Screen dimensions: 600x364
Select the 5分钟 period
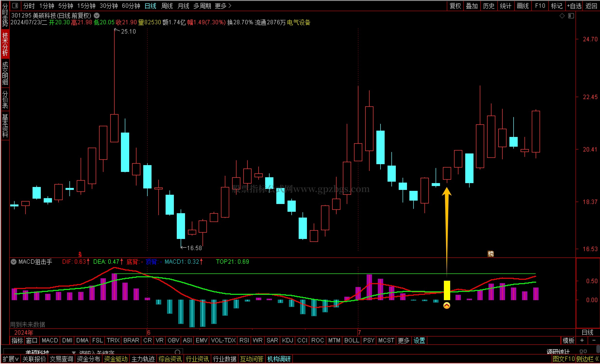(66, 6)
